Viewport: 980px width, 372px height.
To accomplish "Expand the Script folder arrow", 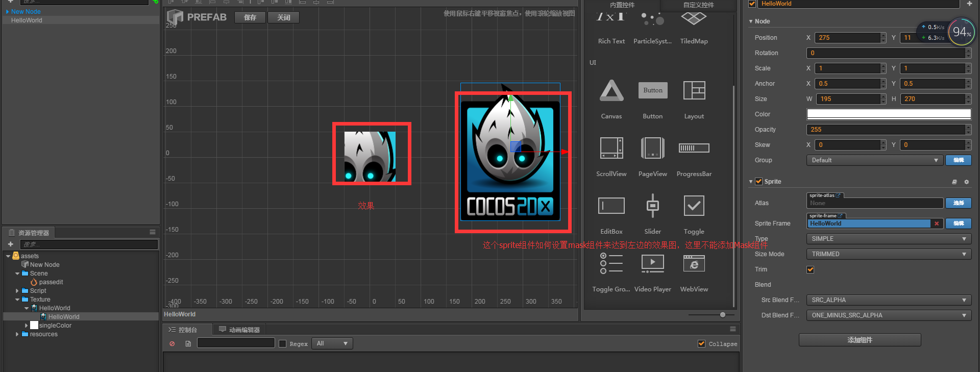I will pyautogui.click(x=17, y=291).
